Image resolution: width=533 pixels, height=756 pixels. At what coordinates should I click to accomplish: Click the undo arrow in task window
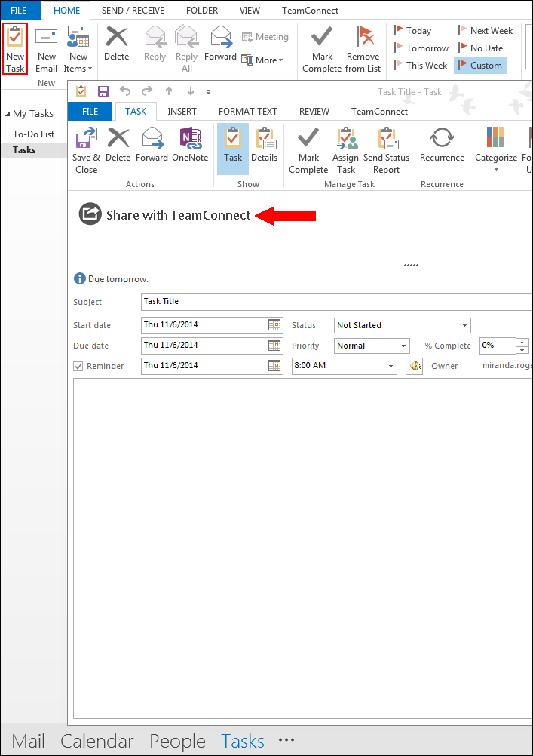tap(125, 91)
